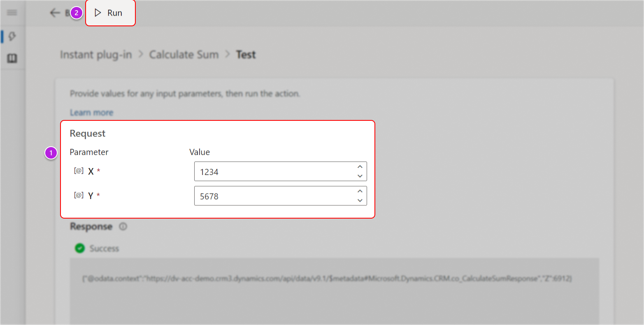Open the navigation hamburger menu
The width and height of the screenshot is (644, 325).
[x=12, y=12]
